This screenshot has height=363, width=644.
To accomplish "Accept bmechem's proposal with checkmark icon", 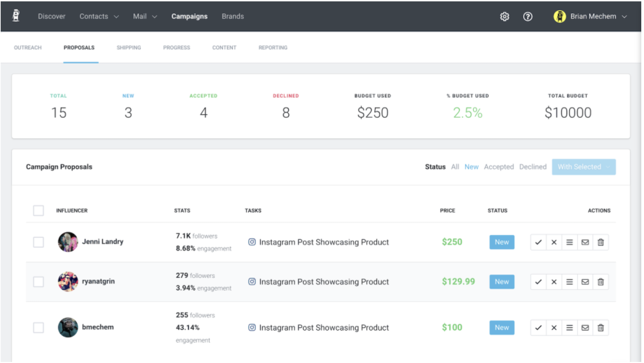I will tap(538, 328).
